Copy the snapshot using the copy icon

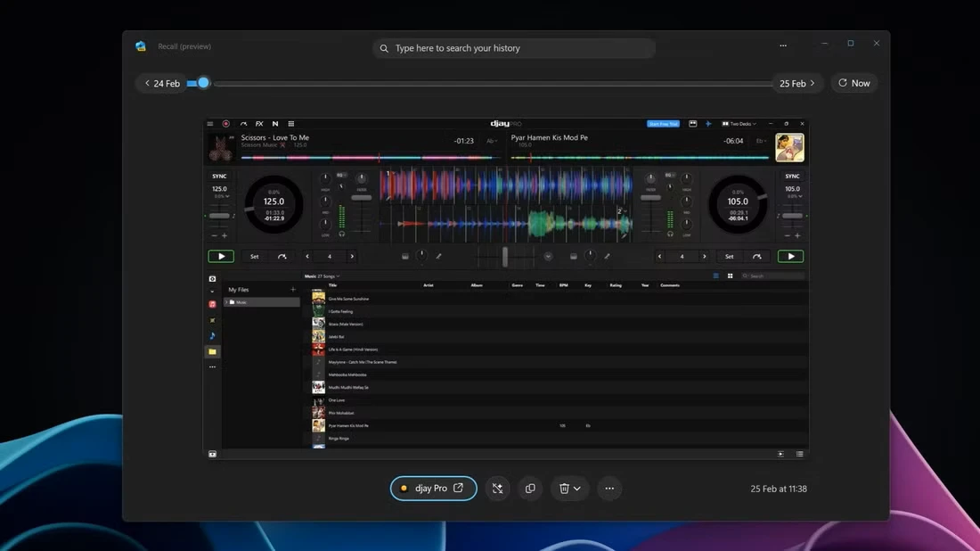pyautogui.click(x=530, y=489)
